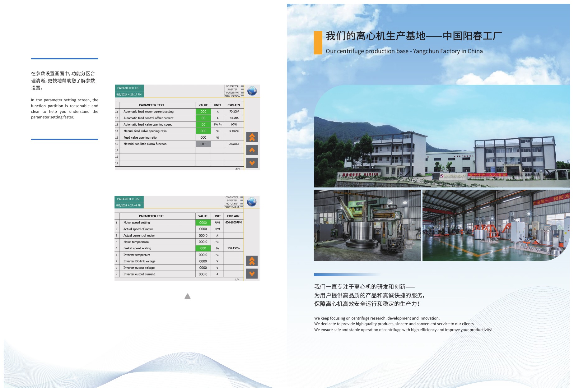This screenshot has width=574, height=392.
Task: Select the Inverter output current row
Action: (x=179, y=274)
